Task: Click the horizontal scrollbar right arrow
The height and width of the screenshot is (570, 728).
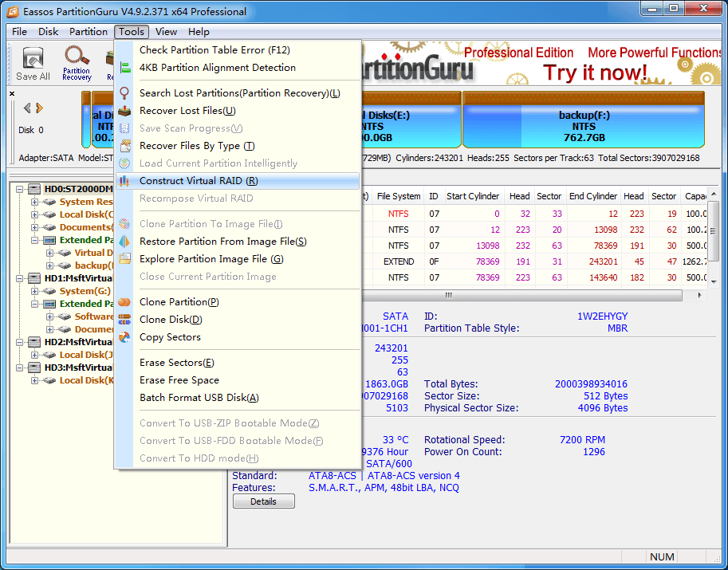Action: [x=699, y=295]
